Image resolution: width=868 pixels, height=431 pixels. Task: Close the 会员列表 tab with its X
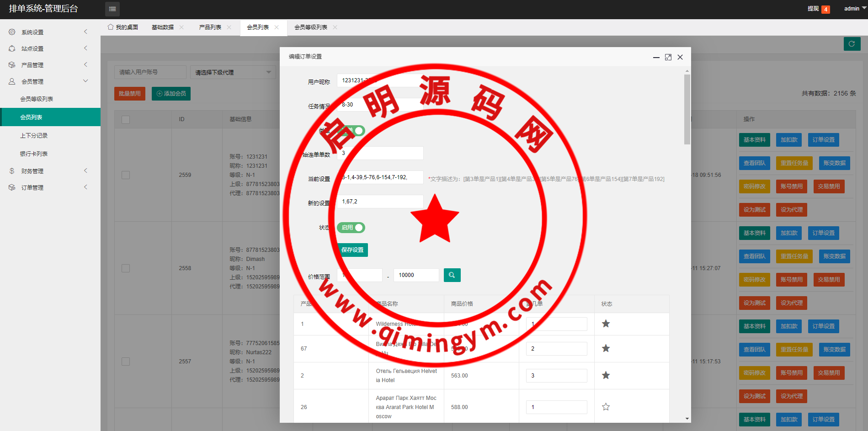(x=277, y=27)
